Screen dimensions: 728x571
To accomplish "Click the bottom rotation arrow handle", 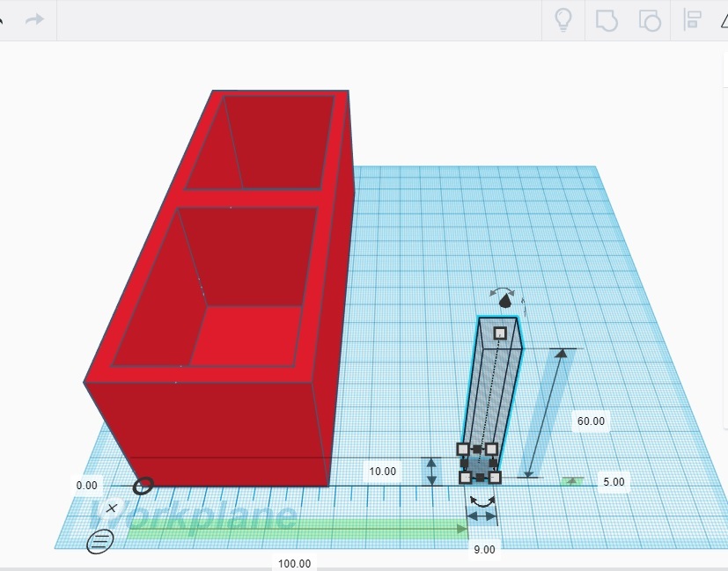I will point(482,501).
